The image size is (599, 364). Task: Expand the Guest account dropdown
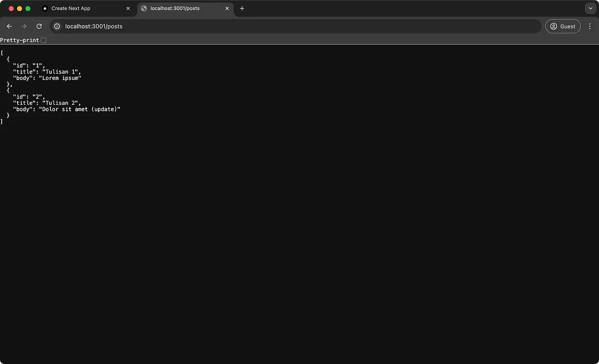[x=563, y=26]
